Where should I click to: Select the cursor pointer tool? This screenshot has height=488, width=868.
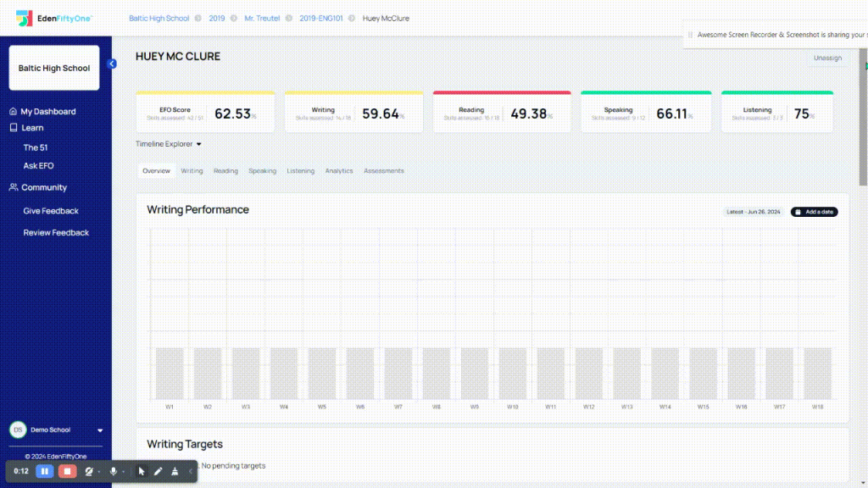tap(142, 471)
